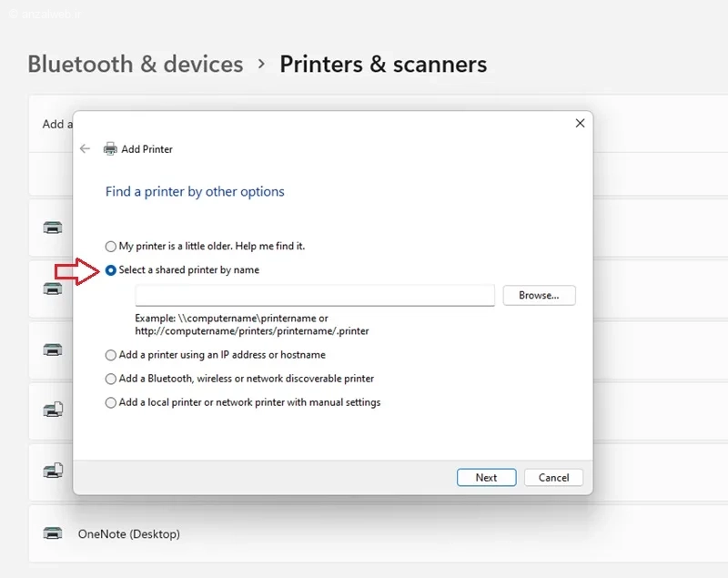This screenshot has width=728, height=578.
Task: Select 'Select a shared printer by name' radio
Action: click(x=110, y=270)
